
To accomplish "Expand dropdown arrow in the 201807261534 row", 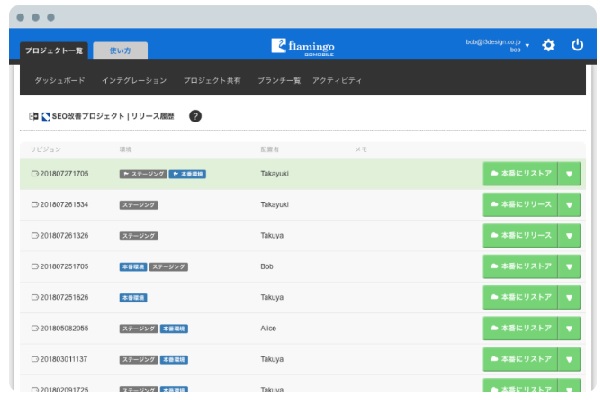I will pyautogui.click(x=569, y=205).
